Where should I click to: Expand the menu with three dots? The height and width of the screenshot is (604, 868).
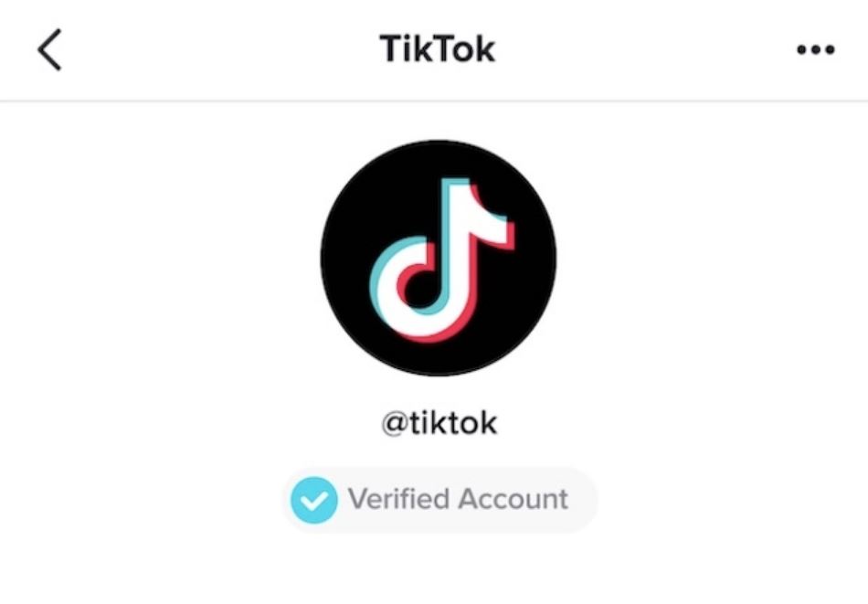point(815,50)
